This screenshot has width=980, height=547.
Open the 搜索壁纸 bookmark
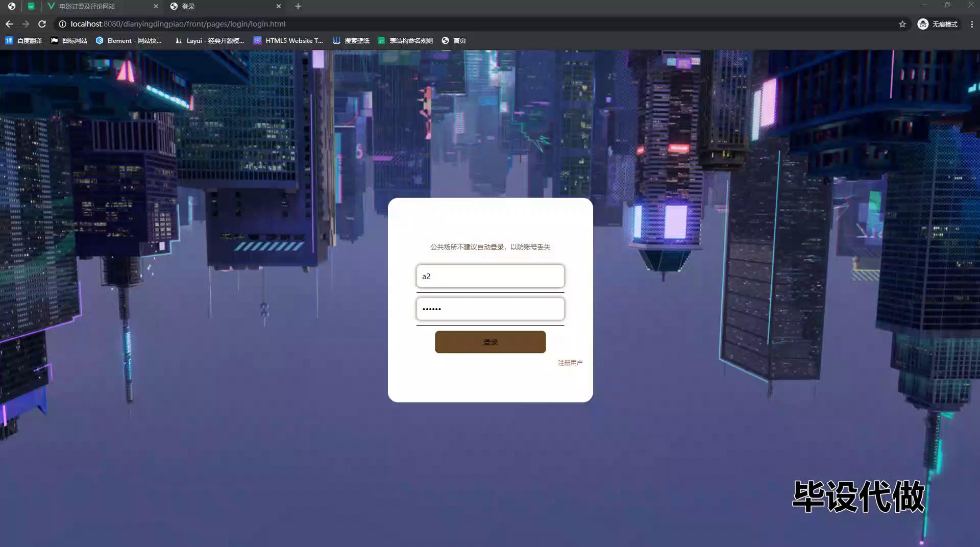tap(351, 40)
